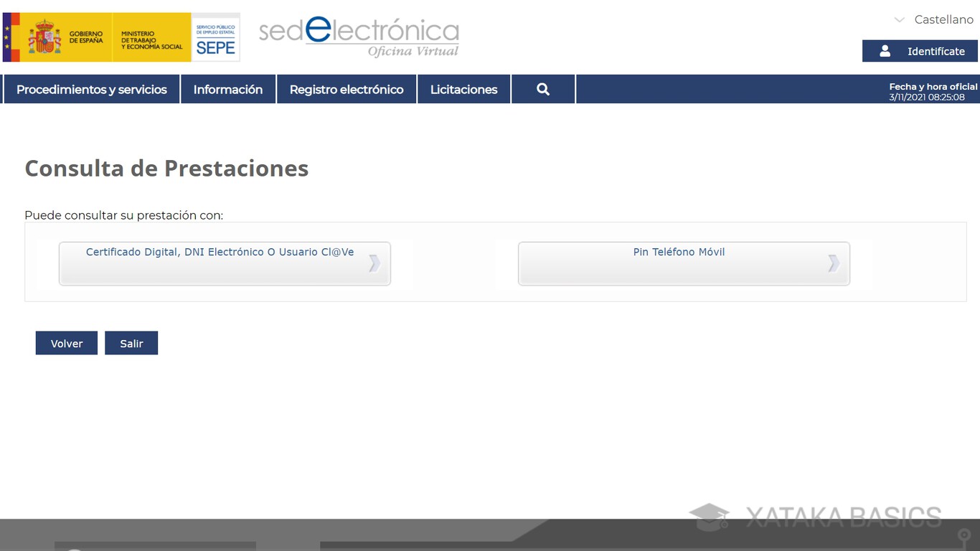Click the text Puede consultar su prestación con:
This screenshot has width=980, height=551.
[x=123, y=215]
